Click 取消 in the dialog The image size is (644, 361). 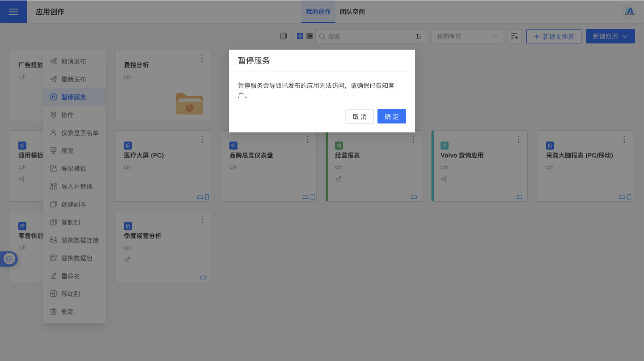click(360, 116)
